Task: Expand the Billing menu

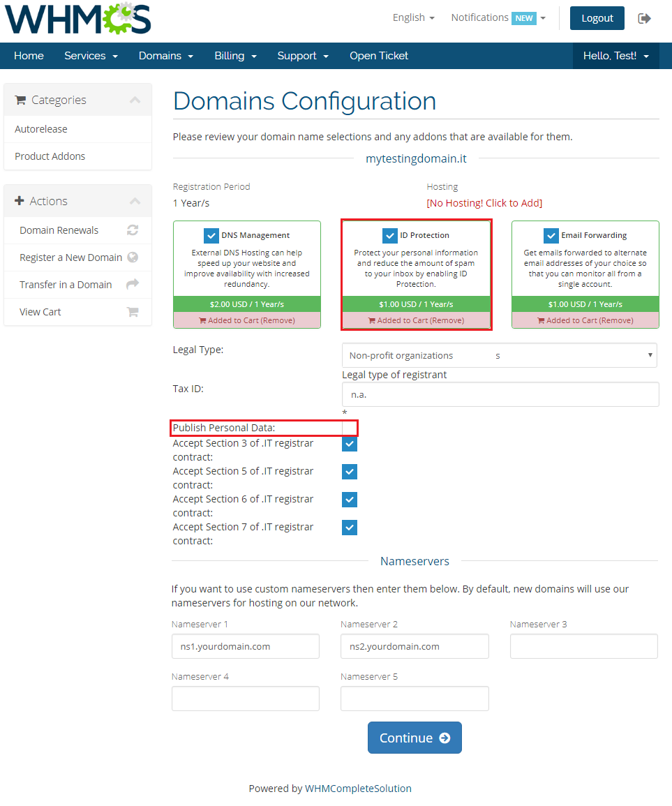Action: (235, 56)
